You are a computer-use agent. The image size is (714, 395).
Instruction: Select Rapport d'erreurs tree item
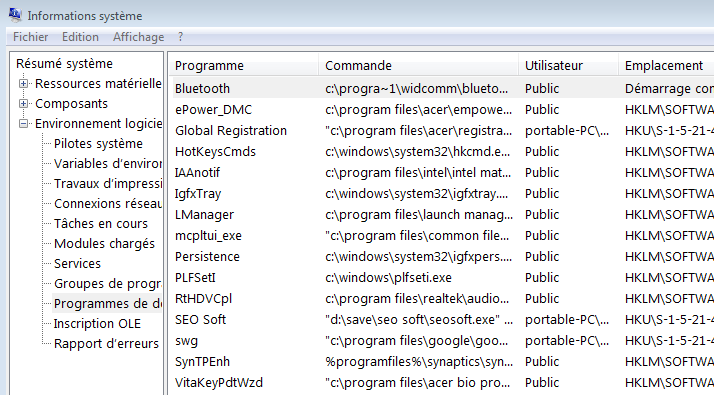pos(106,344)
